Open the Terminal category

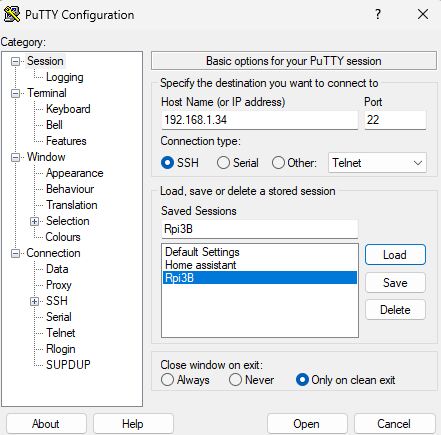click(47, 93)
